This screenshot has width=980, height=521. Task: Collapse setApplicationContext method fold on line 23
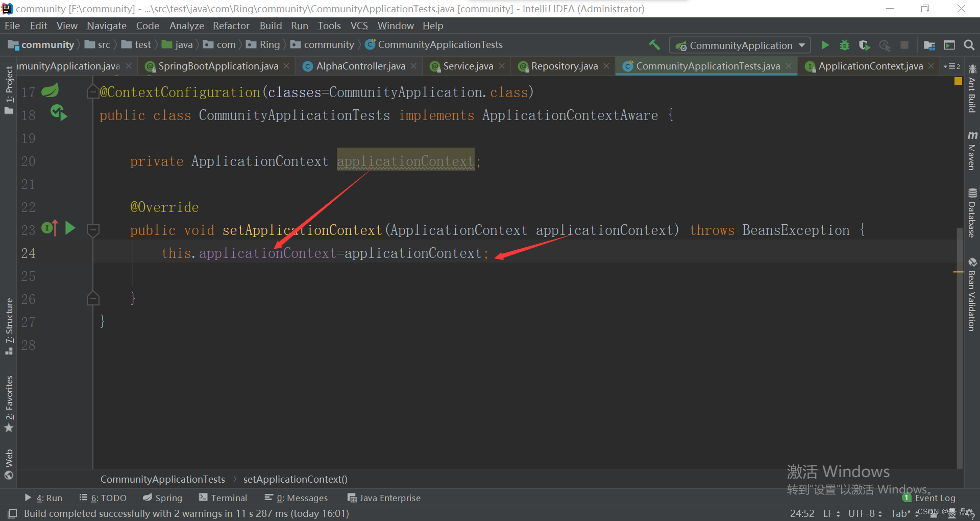(x=93, y=230)
